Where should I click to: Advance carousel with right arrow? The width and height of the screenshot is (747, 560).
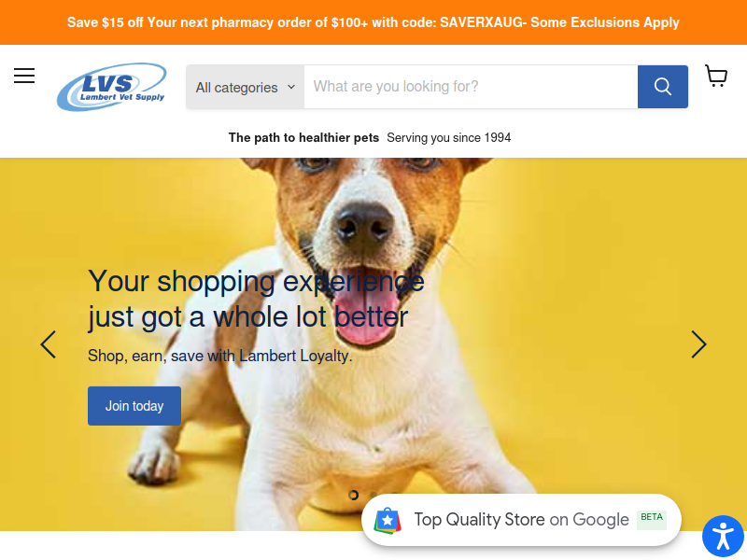click(x=698, y=344)
